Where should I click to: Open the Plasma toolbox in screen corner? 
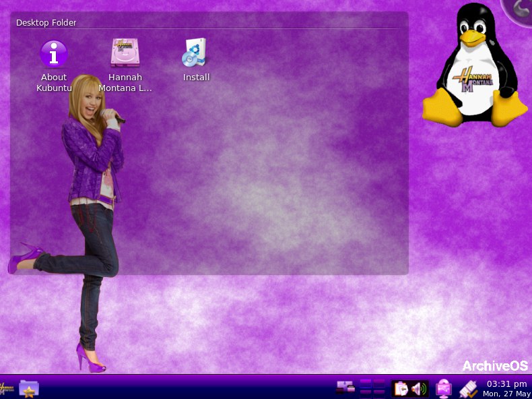coord(519,10)
